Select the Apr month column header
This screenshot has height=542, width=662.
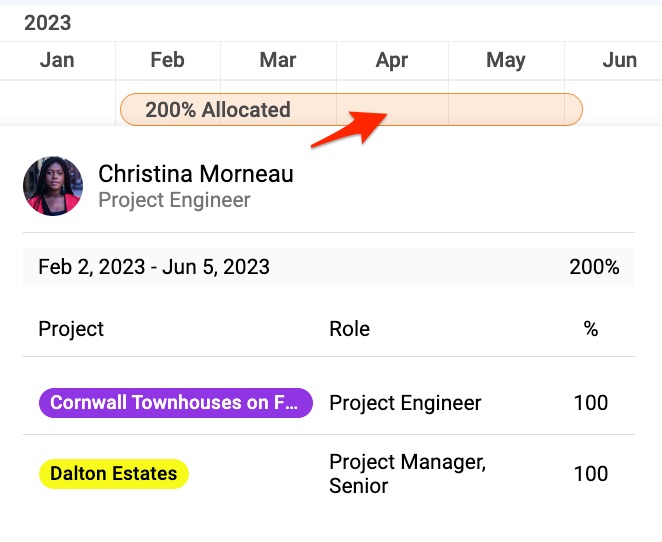tap(392, 60)
